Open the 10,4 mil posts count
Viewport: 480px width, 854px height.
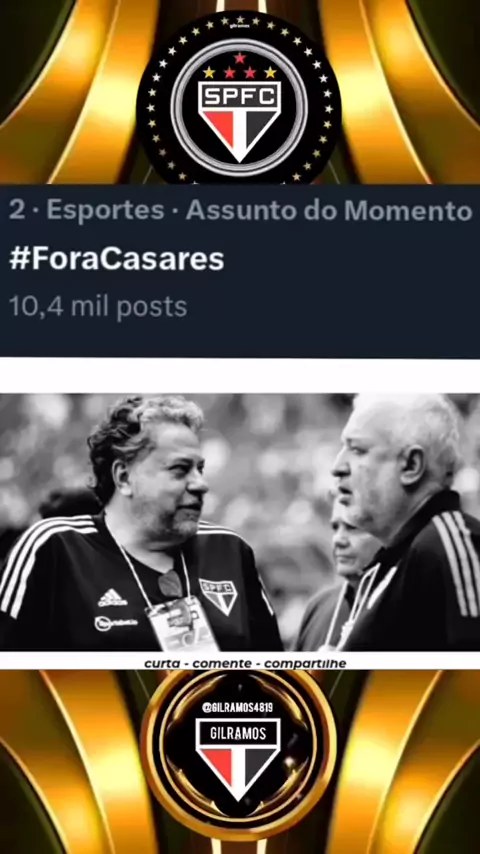coord(98,307)
